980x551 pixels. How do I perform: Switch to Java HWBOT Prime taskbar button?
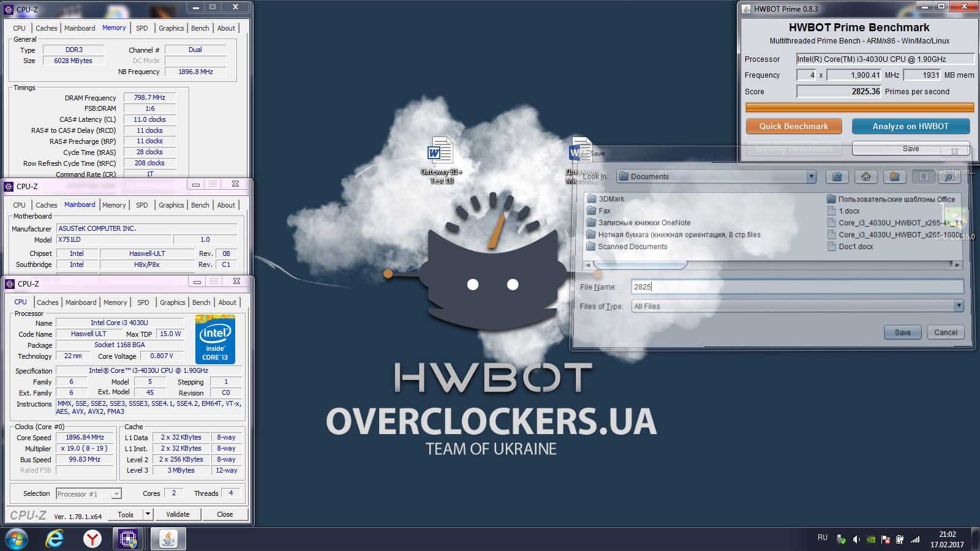[x=168, y=539]
